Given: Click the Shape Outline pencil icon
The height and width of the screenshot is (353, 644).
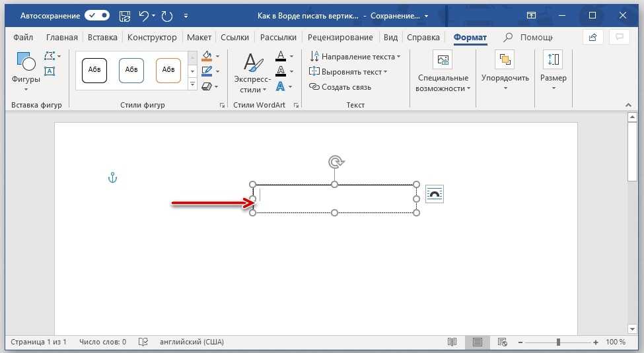Looking at the screenshot, I should point(207,71).
